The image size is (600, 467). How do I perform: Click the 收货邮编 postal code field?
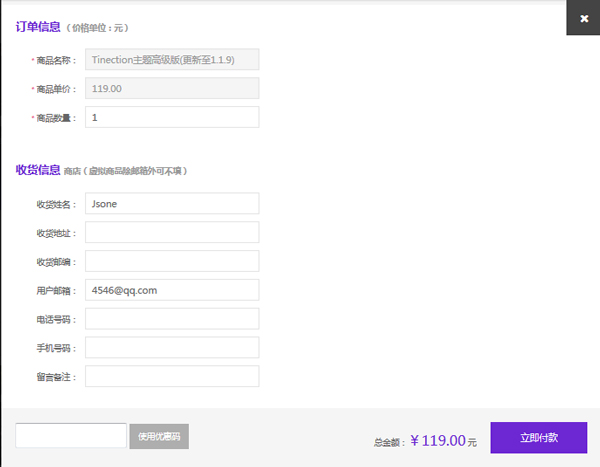click(172, 261)
